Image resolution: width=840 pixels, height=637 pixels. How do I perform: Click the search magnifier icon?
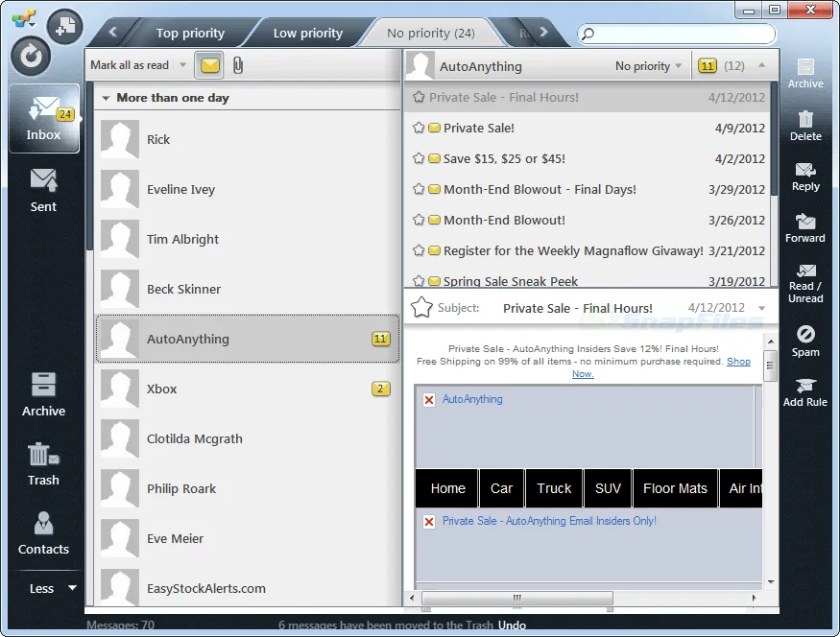pyautogui.click(x=588, y=34)
